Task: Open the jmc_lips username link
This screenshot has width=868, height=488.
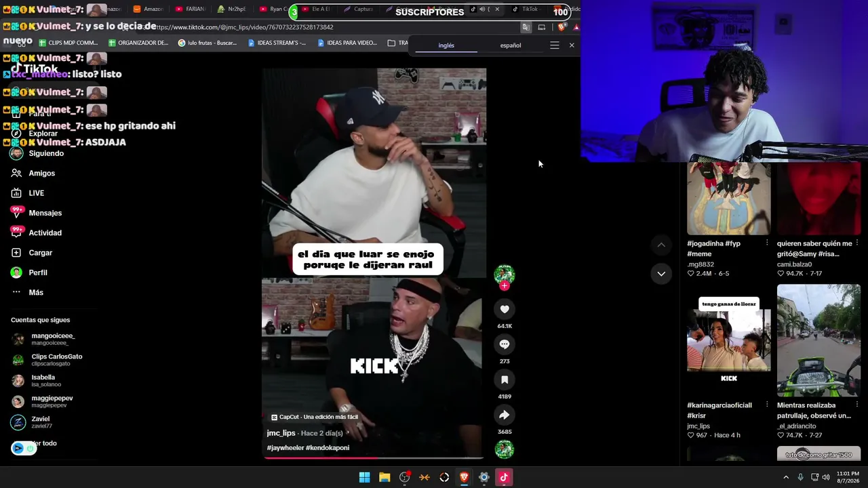Action: 281,433
